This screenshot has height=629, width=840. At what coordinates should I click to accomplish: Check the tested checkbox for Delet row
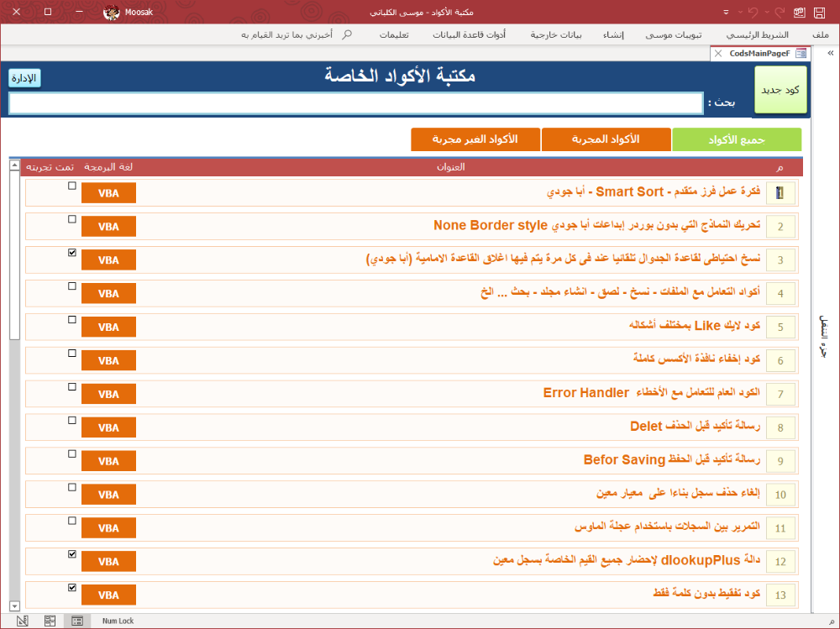pos(72,421)
